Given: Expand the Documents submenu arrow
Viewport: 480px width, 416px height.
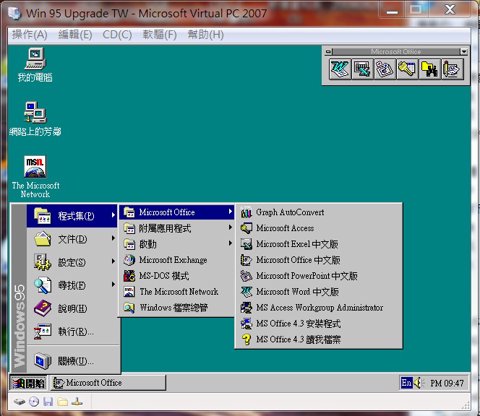Looking at the screenshot, I should [113, 238].
